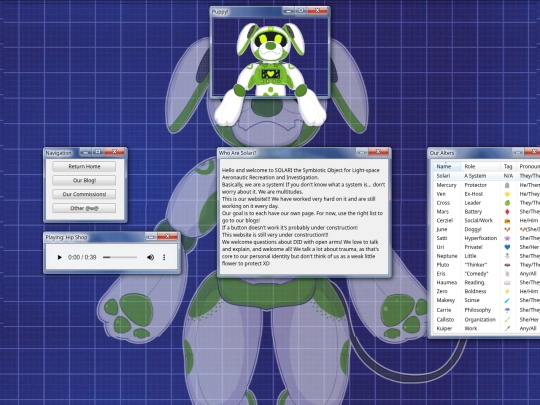Select Neptune in the alters list
This screenshot has height=405, width=540.
pos(447,256)
